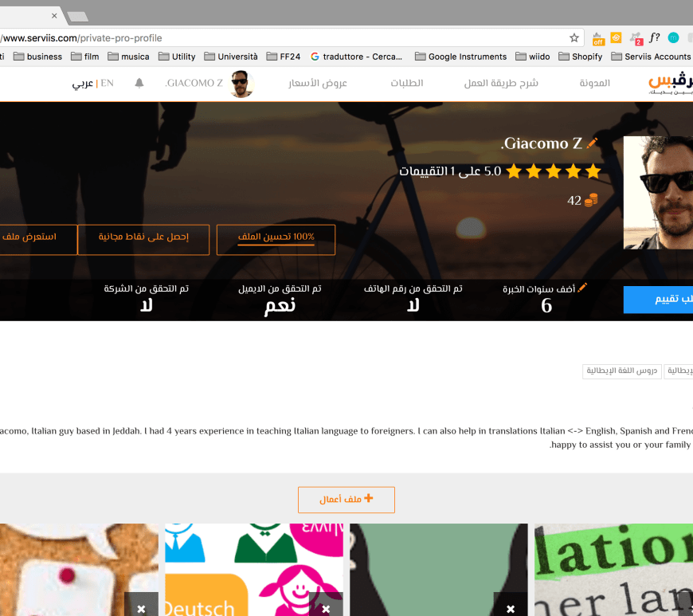Bookmark this page with the star icon

pyautogui.click(x=574, y=37)
